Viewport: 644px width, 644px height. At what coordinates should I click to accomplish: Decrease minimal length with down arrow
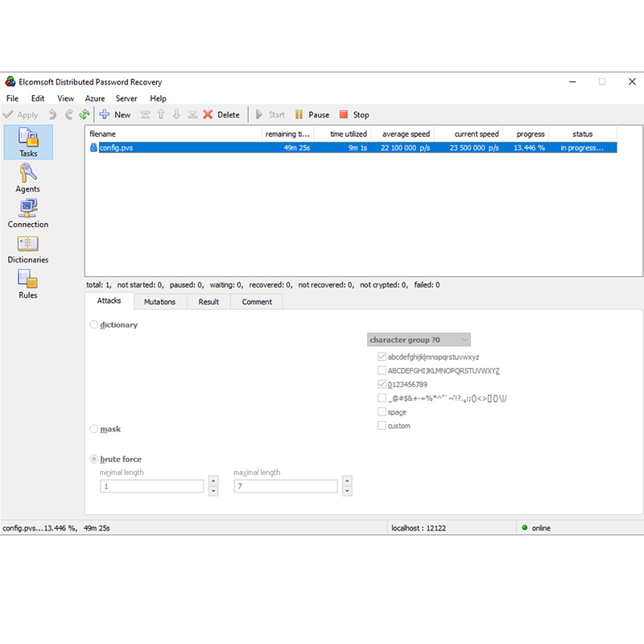pos(213,491)
